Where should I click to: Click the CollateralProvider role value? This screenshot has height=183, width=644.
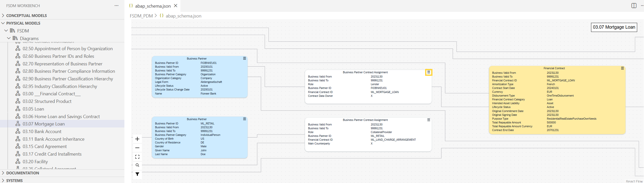pos(381,132)
